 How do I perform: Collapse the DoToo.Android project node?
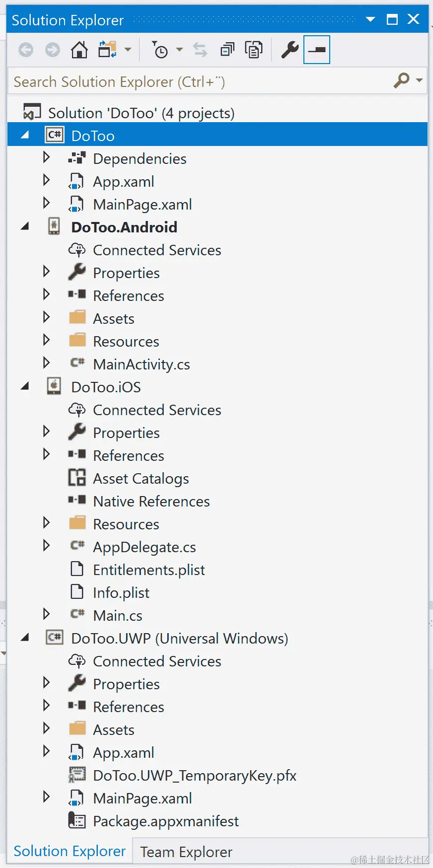tap(24, 226)
